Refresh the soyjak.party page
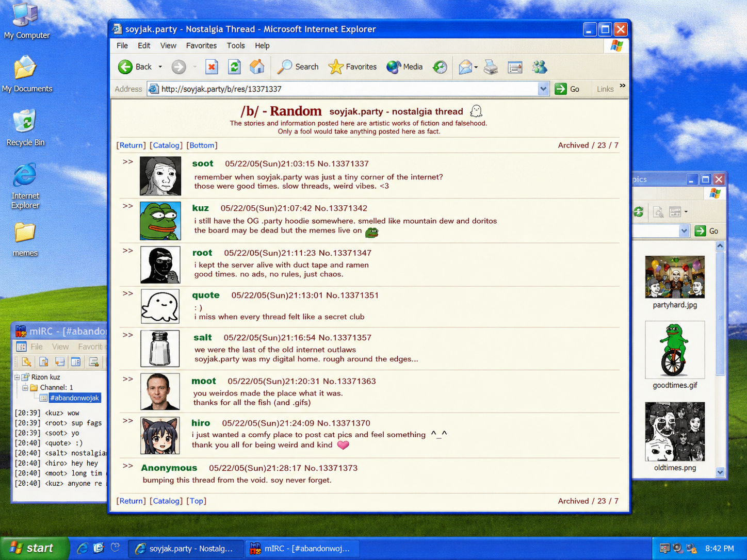747x560 pixels. (x=234, y=67)
